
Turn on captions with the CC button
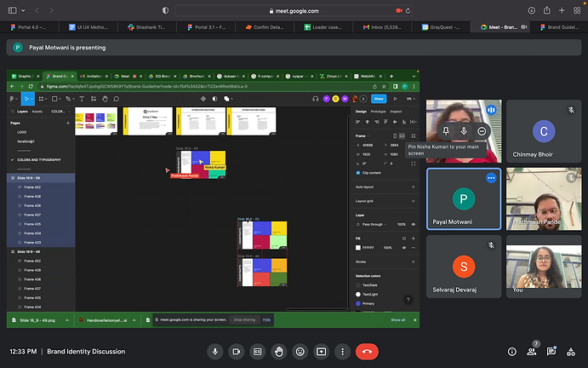[x=258, y=352]
